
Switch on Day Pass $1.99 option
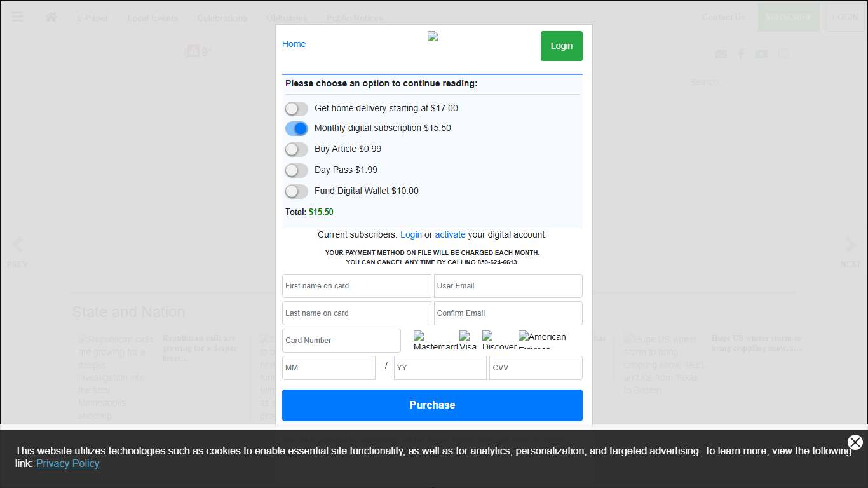coord(296,170)
